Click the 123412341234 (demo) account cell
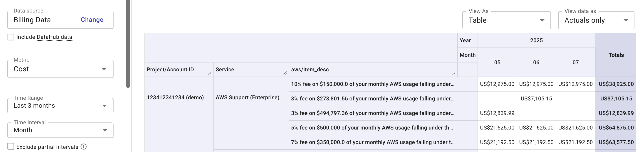 176,97
